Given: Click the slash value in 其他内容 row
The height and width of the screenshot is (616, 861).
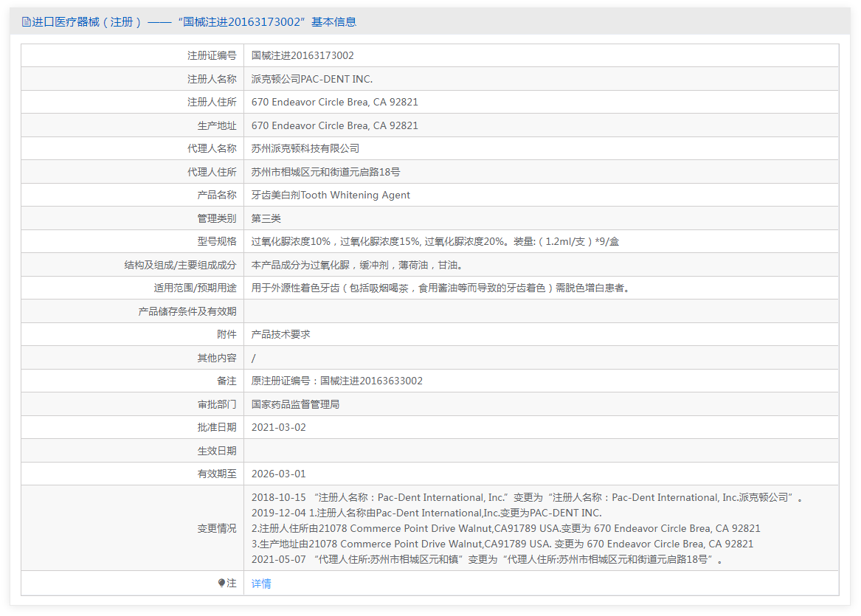Looking at the screenshot, I should pyautogui.click(x=254, y=358).
